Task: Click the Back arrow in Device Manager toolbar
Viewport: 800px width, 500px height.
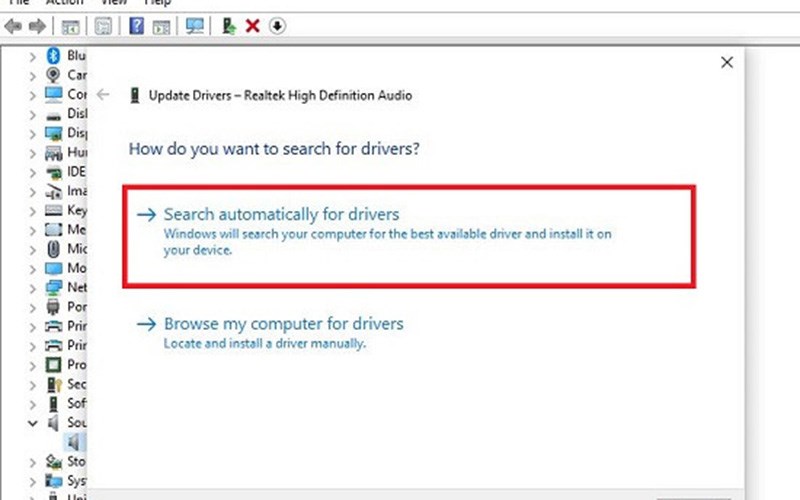Action: point(13,26)
